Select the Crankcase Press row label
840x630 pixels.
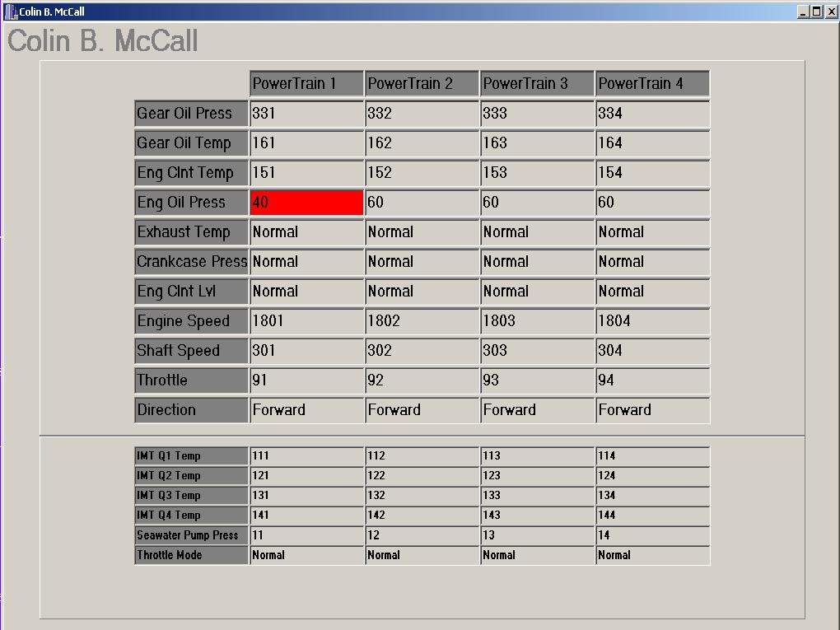coord(191,262)
